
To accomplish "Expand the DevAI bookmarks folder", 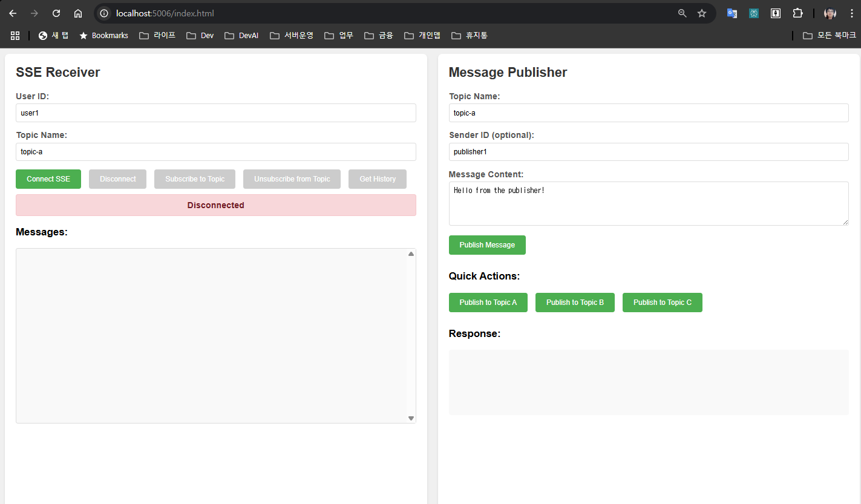I will [241, 36].
